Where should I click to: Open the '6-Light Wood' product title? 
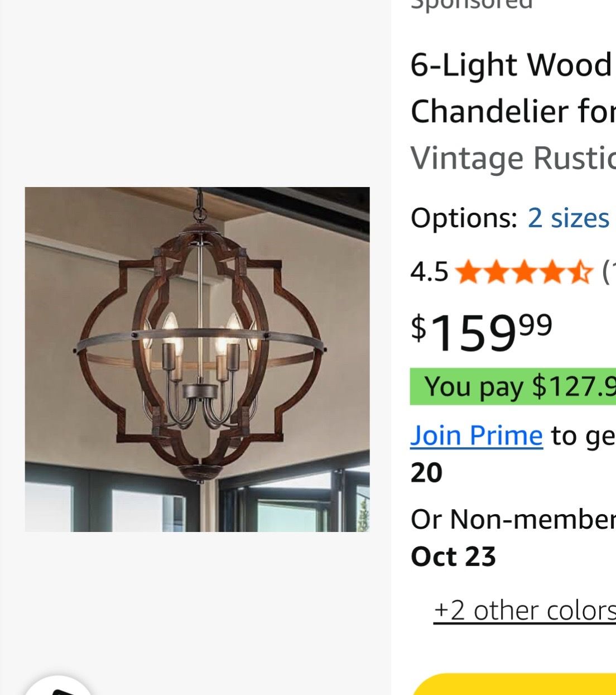(512, 65)
